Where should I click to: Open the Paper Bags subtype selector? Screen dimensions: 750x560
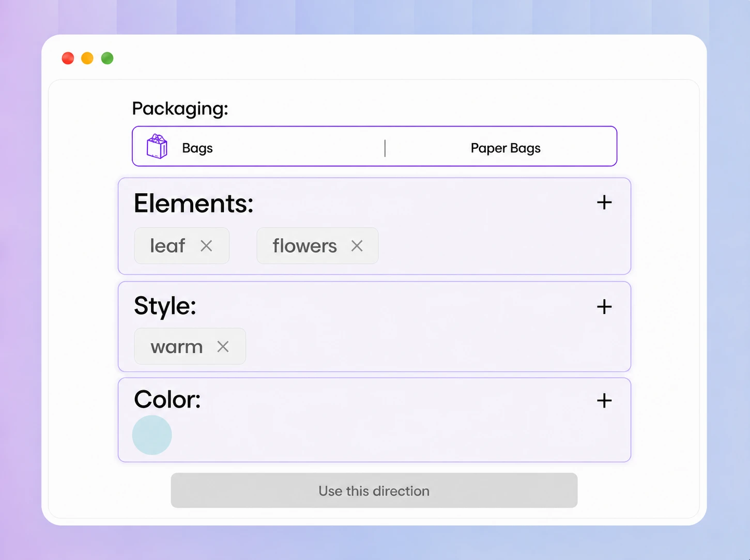[506, 148]
